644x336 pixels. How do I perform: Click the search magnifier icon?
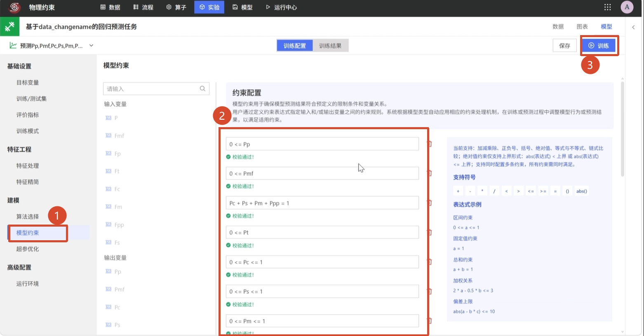(202, 88)
